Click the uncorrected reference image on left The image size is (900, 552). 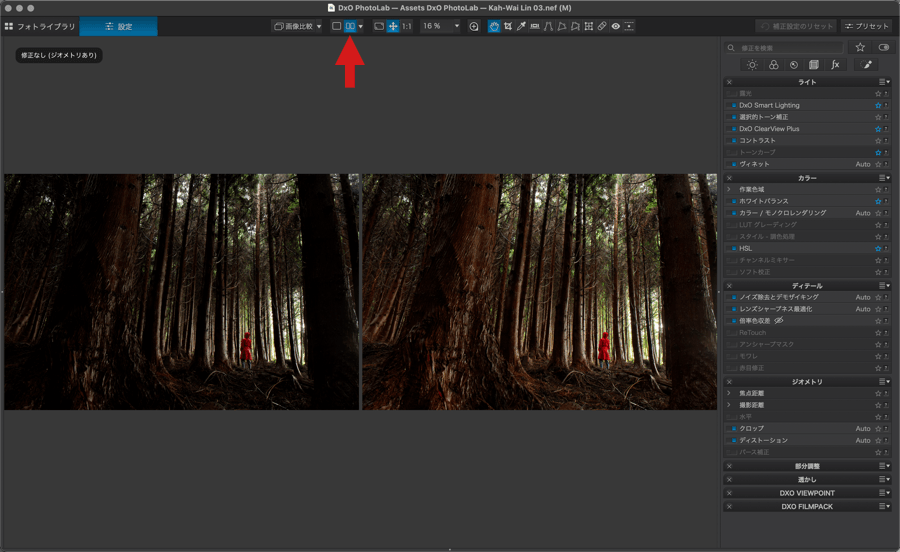tap(181, 292)
